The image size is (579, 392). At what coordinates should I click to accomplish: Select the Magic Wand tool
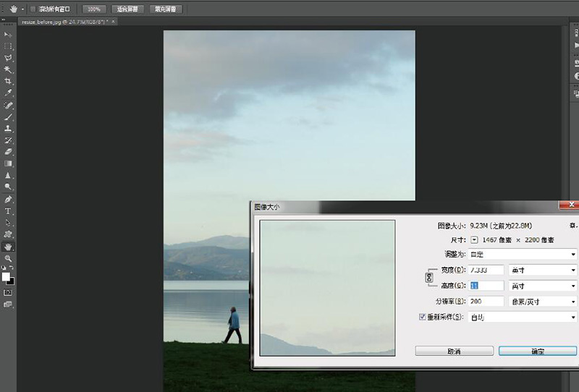point(8,69)
